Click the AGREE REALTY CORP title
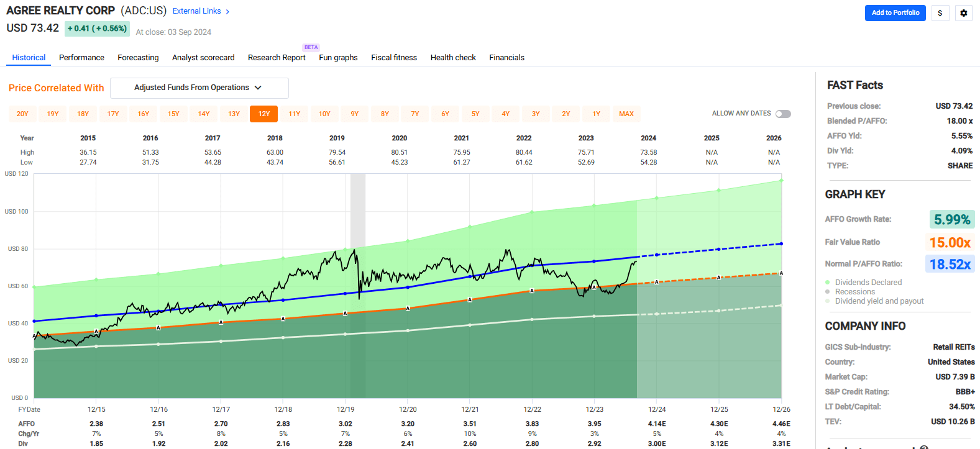 click(x=60, y=11)
